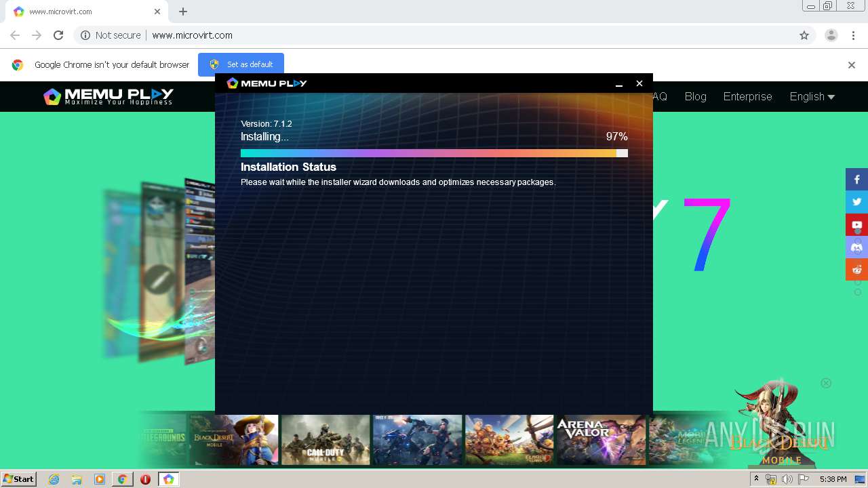This screenshot has height=488, width=868.
Task: Click the Installing... status text
Action: pyautogui.click(x=264, y=136)
